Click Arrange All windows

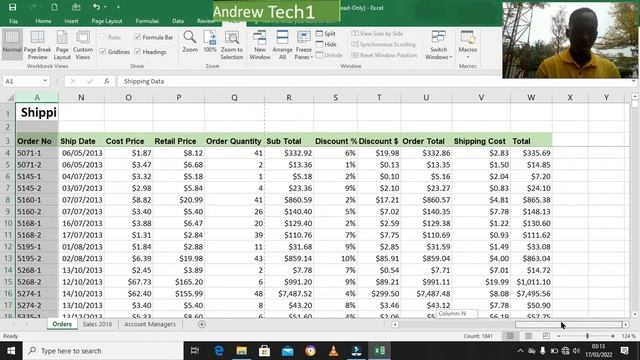282,45
